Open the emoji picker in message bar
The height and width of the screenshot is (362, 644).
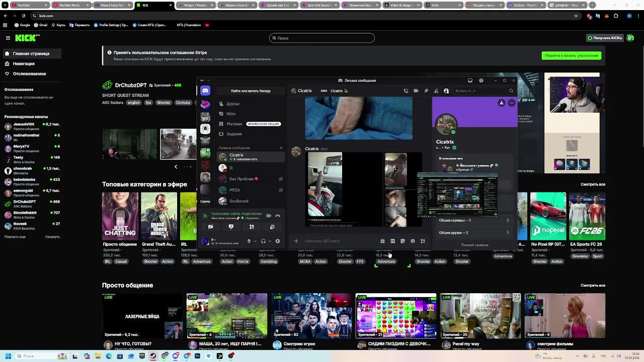pos(413,241)
